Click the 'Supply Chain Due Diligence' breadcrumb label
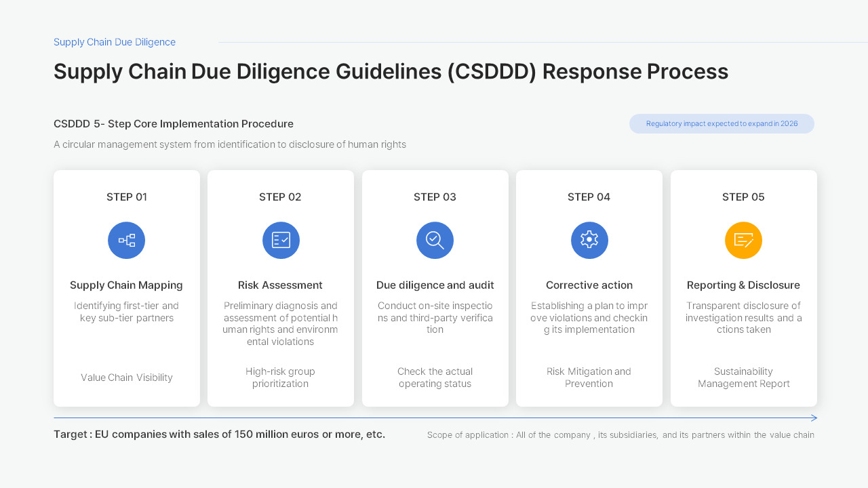The width and height of the screenshot is (868, 488). (115, 42)
